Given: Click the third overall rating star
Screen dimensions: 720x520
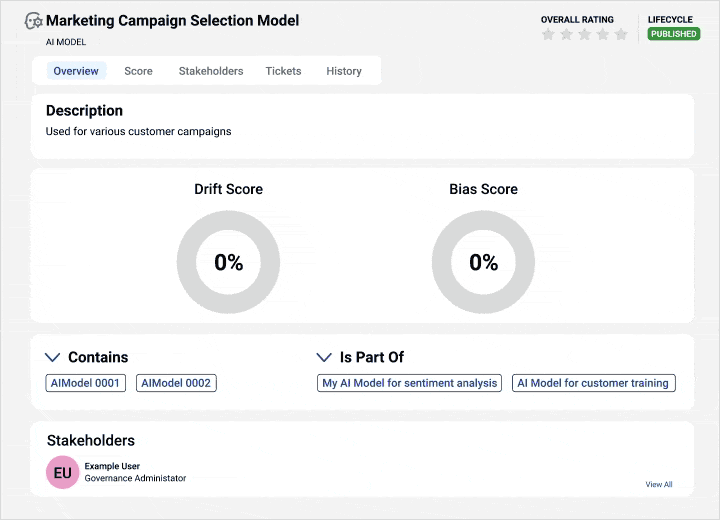Looking at the screenshot, I should tap(584, 34).
